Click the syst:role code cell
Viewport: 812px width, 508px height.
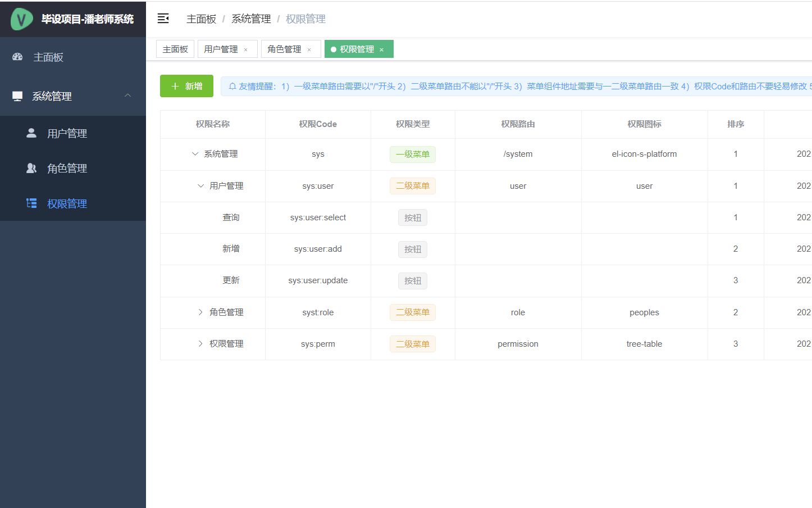(318, 312)
